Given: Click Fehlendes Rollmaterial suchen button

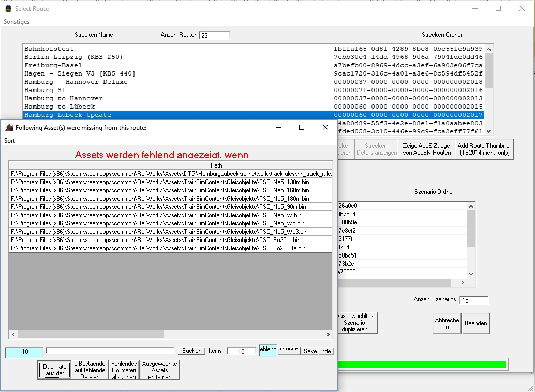Looking at the screenshot, I should [124, 370].
